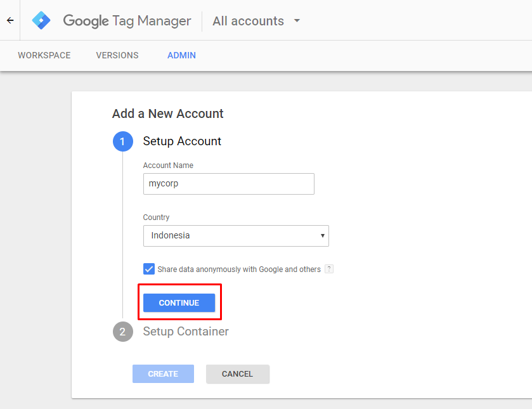Focus the Account Name input field
The width and height of the screenshot is (532, 409).
click(229, 184)
